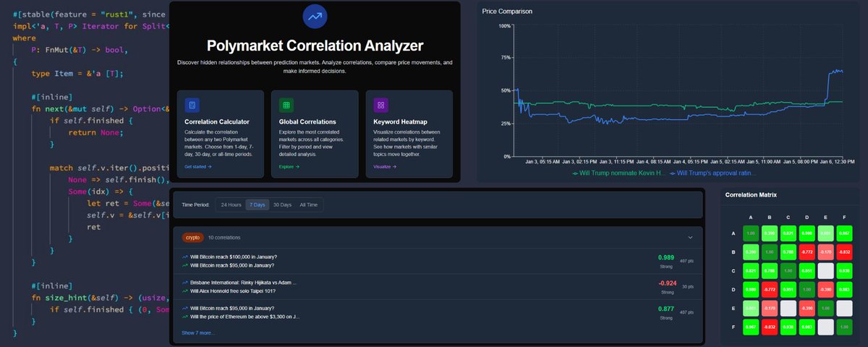868x347 pixels.
Task: Click trend icon beside Bitcoin $100,000 market
Action: pos(185,257)
